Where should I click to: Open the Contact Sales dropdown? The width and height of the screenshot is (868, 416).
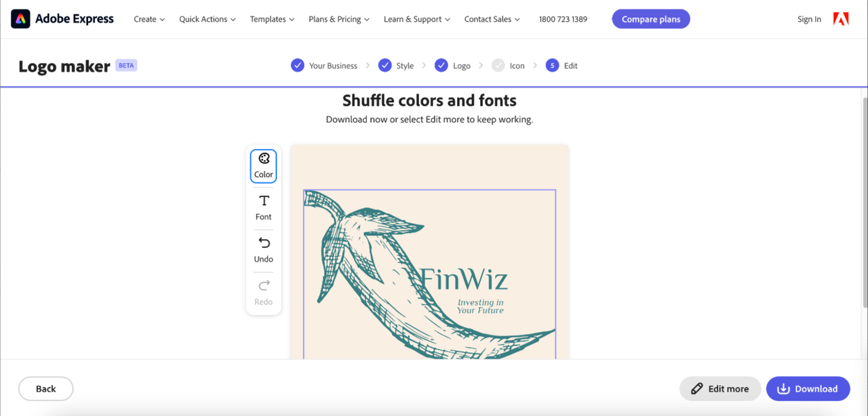[492, 19]
